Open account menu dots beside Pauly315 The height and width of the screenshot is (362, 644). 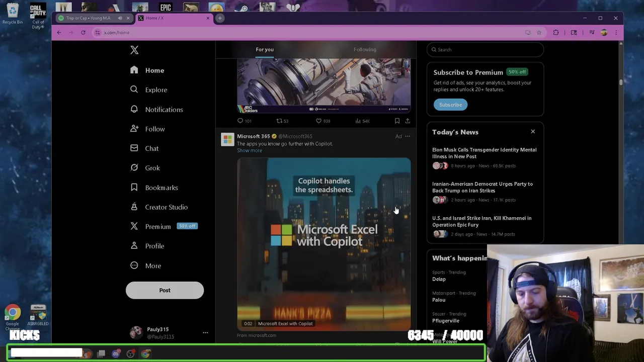click(205, 333)
